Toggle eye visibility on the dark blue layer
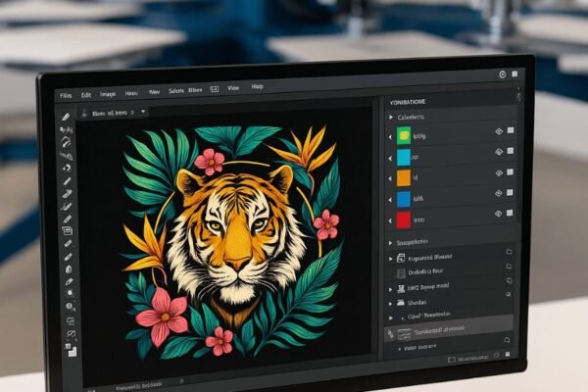 click(x=499, y=194)
